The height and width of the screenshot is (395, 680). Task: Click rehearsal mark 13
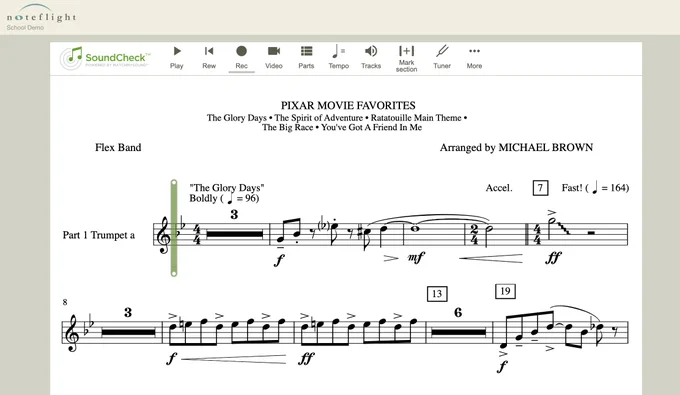click(437, 294)
